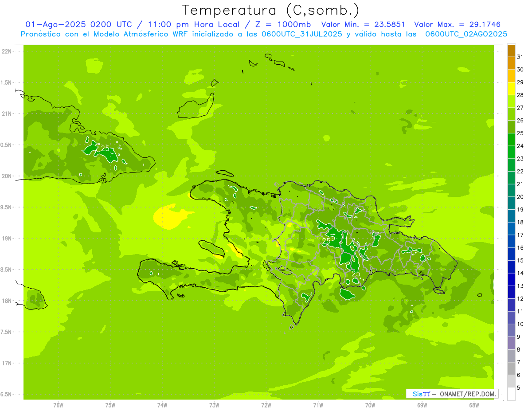
Task: Pick the orange swatch between 30 and 31
Action: tap(511, 63)
